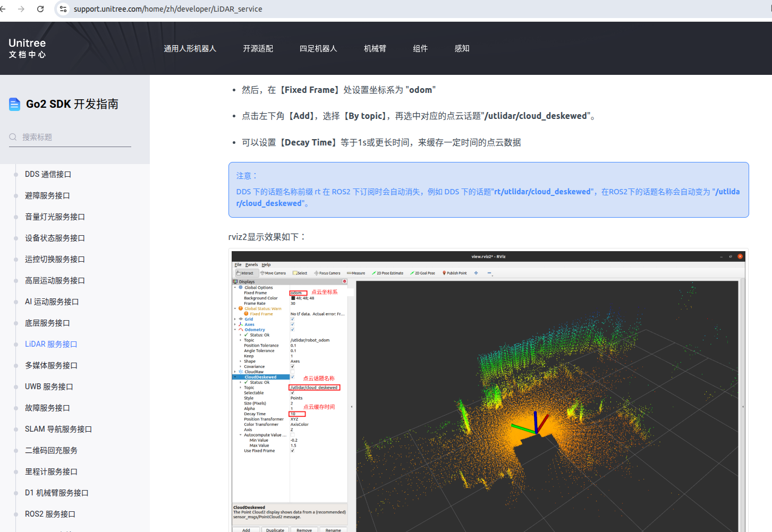Click the text rviz2显示效果如下：
772x532 pixels.
[x=268, y=237]
